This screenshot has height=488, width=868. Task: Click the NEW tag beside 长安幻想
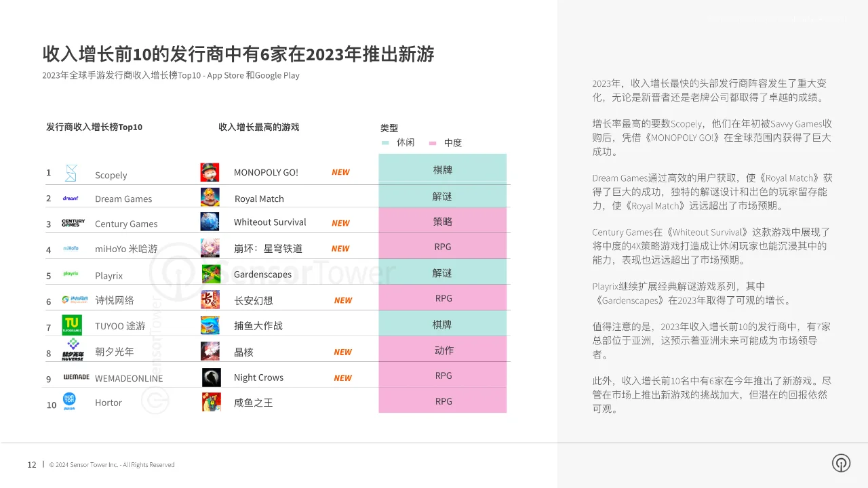tap(343, 300)
